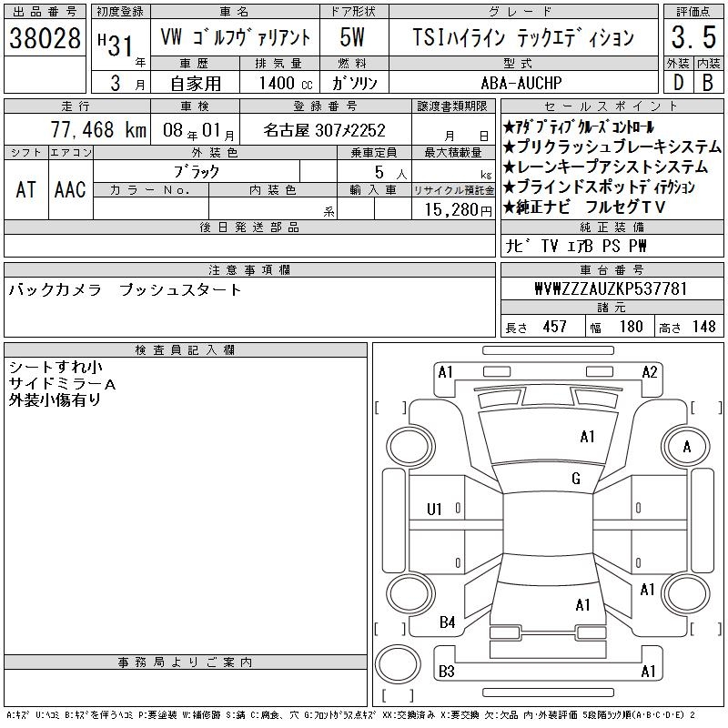Click the seating capacity 5 人
This screenshot has height=728, width=728.
[x=390, y=173]
